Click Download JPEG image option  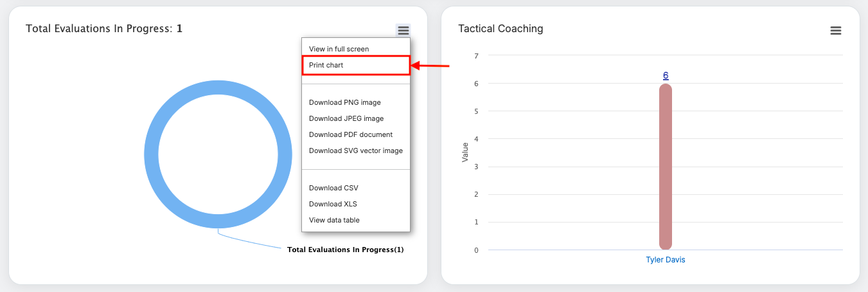tap(346, 118)
